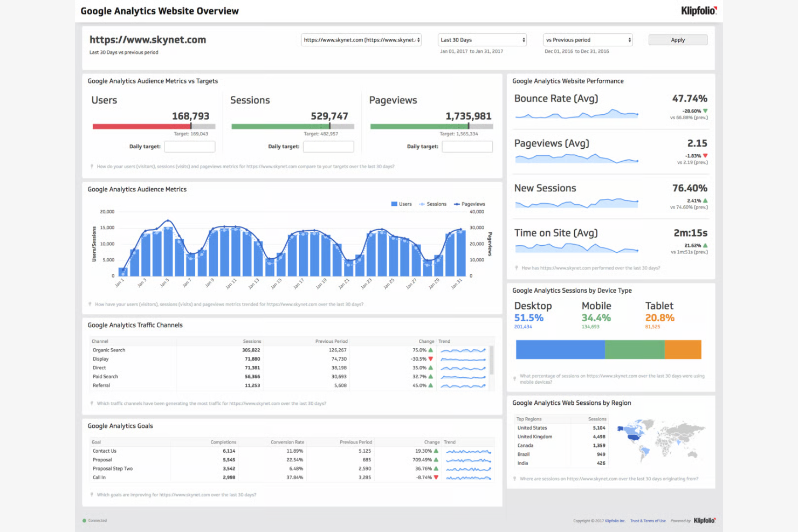The height and width of the screenshot is (532, 798).
Task: Click hint icon under Audience Metrics vs Targets
Action: 92,167
